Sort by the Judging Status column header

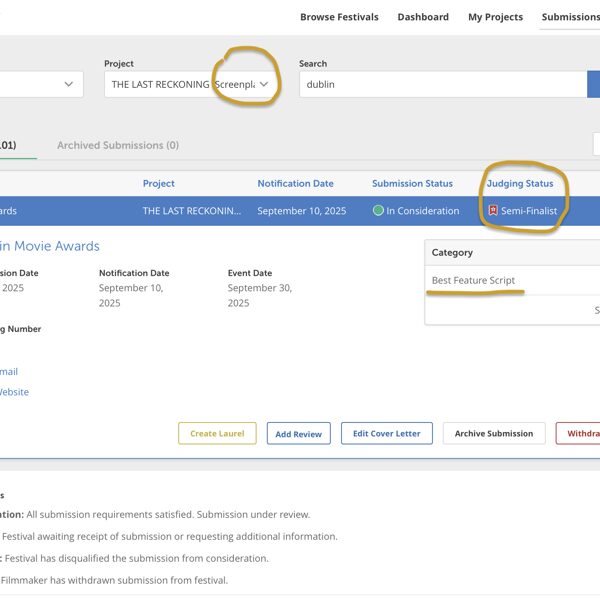pyautogui.click(x=519, y=184)
